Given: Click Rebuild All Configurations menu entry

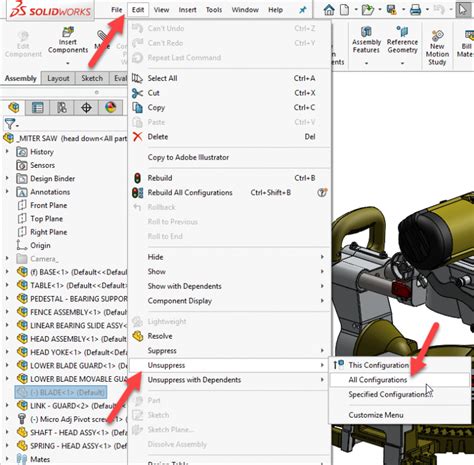Looking at the screenshot, I should (x=230, y=193).
